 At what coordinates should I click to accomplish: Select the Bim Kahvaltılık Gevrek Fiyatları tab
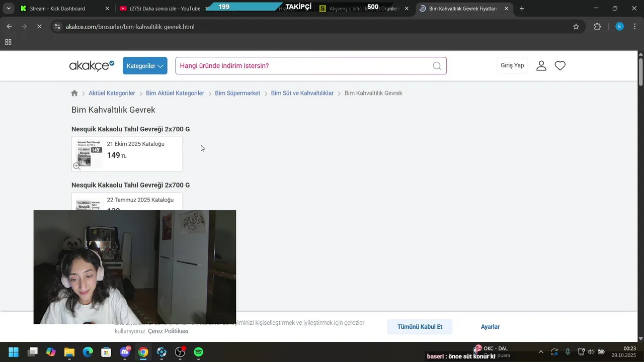[x=463, y=9]
